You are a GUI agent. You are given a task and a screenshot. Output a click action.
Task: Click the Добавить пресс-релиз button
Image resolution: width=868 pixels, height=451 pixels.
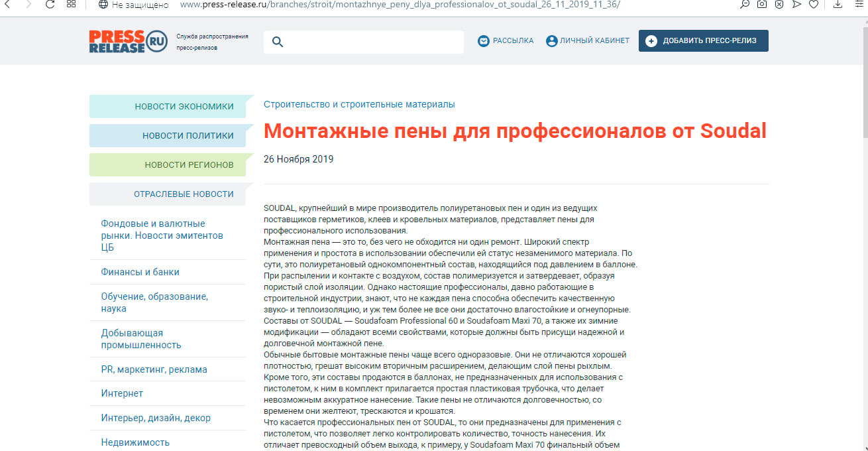[704, 40]
